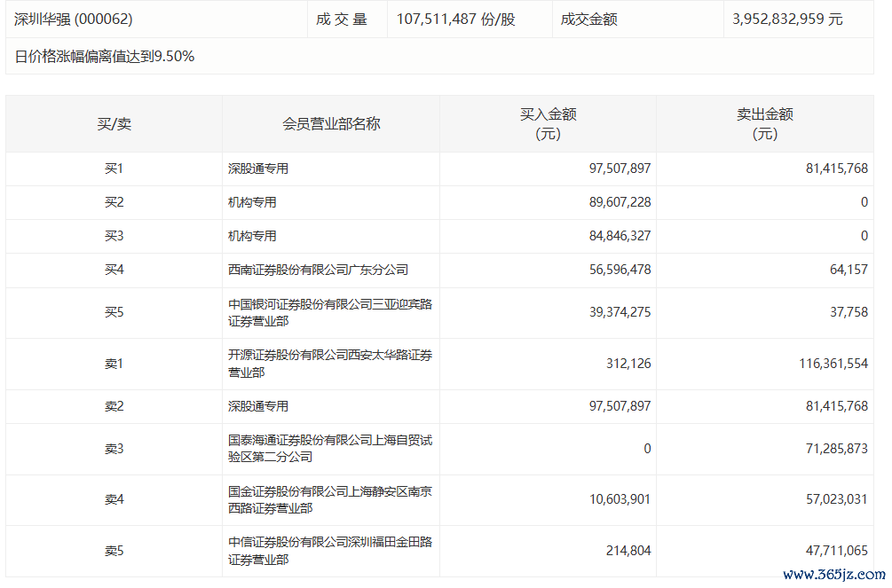Select the 买5 row label
The width and height of the screenshot is (892, 588).
coord(114,312)
